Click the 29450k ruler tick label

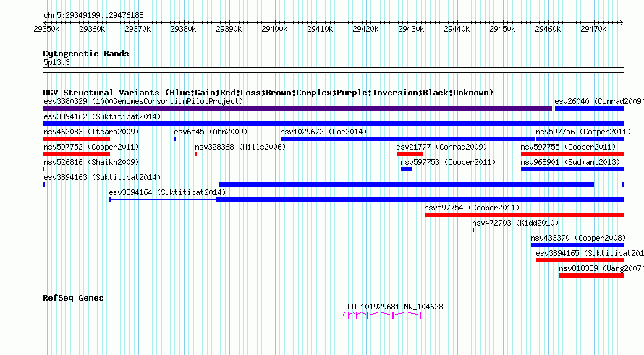coord(502,29)
